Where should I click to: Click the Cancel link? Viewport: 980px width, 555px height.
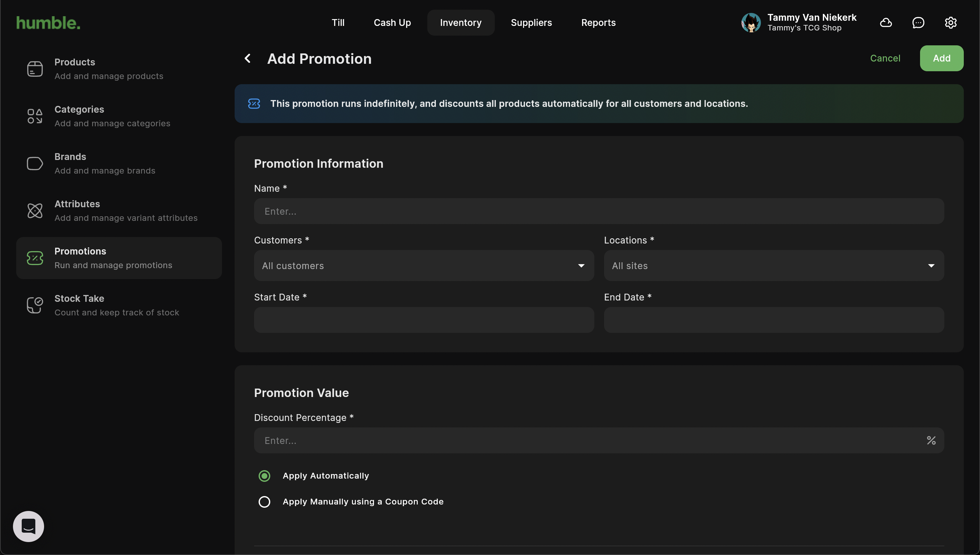pyautogui.click(x=885, y=58)
